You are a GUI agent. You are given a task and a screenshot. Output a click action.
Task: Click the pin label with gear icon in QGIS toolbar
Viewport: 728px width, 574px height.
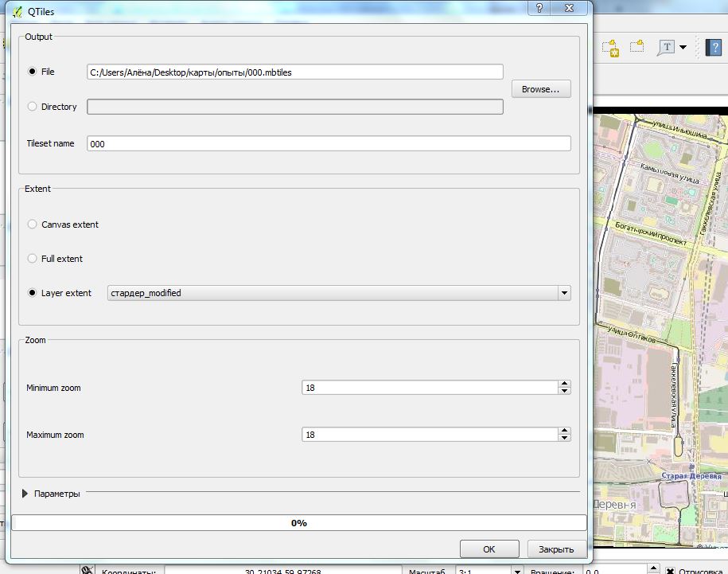[610, 48]
